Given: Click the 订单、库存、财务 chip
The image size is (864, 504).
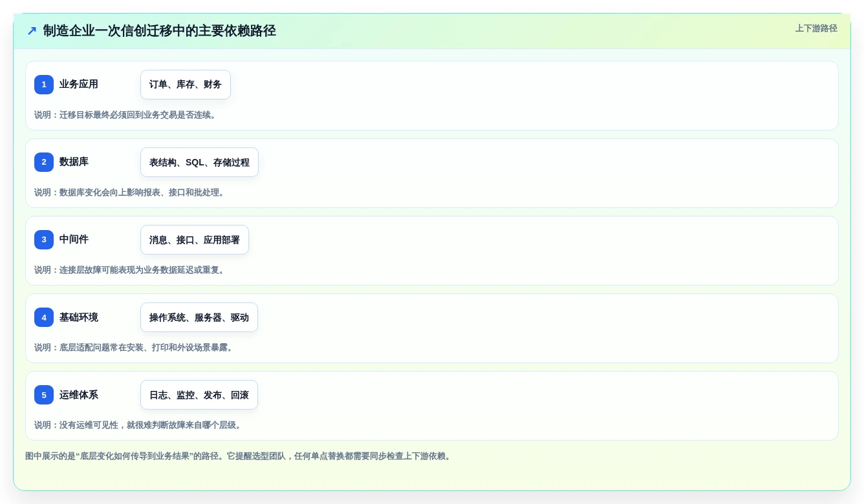Looking at the screenshot, I should click(186, 85).
